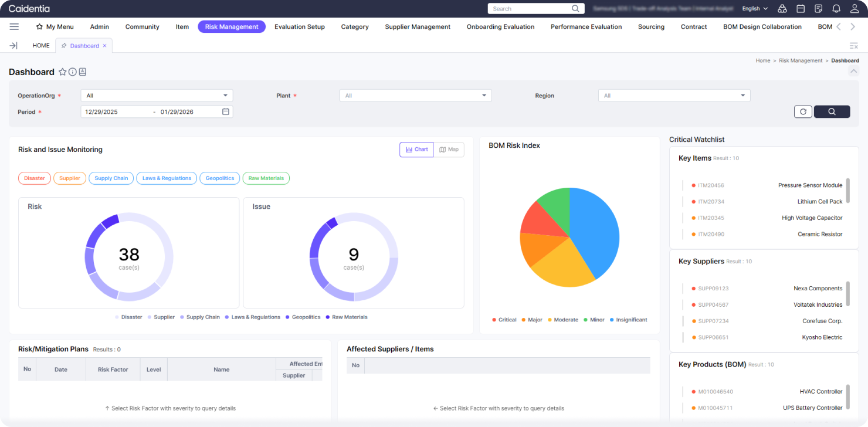This screenshot has width=868, height=427.
Task: Open Period date range calendar picker
Action: [226, 111]
